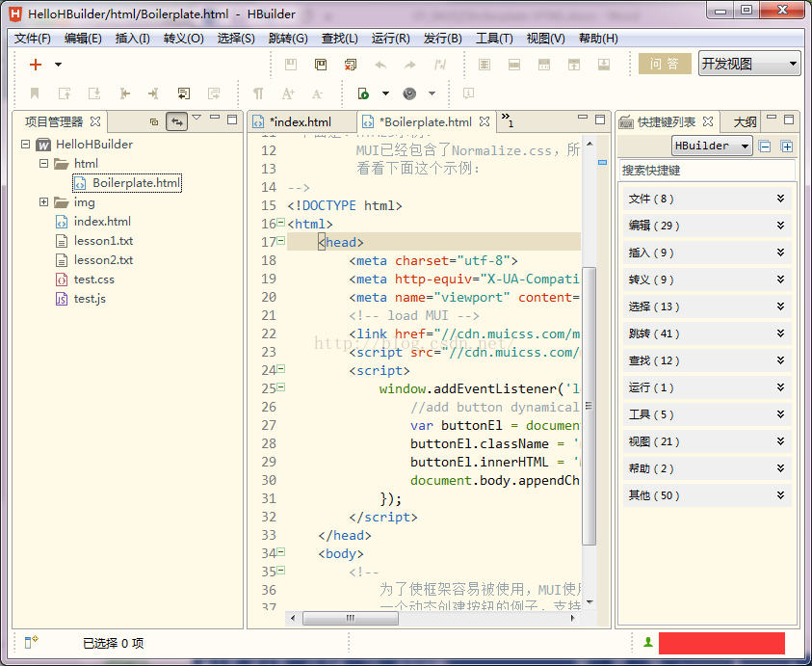Screen dimensions: 812x666
Task: Collapse the html folder
Action: (43, 163)
